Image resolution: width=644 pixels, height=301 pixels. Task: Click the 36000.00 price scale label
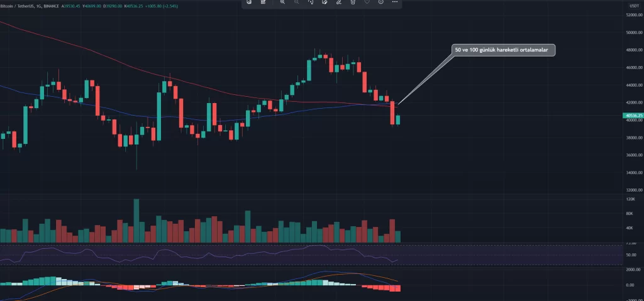coord(633,155)
